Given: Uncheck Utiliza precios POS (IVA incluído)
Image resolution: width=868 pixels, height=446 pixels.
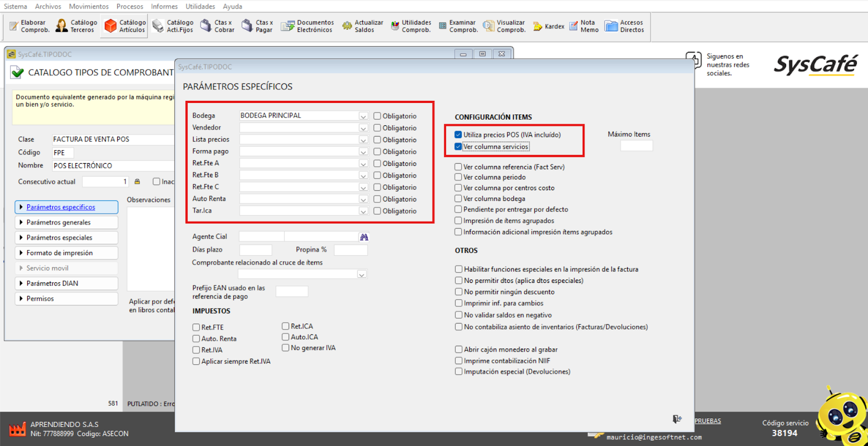Looking at the screenshot, I should coord(458,135).
